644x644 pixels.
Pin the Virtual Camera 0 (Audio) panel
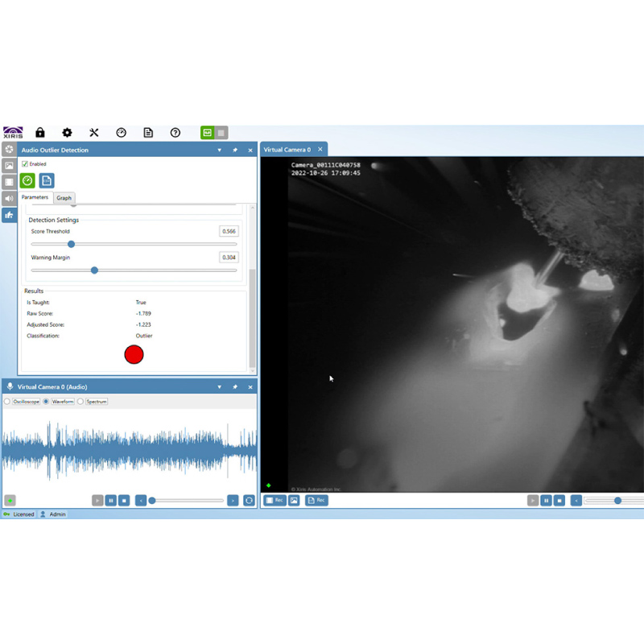tap(235, 387)
